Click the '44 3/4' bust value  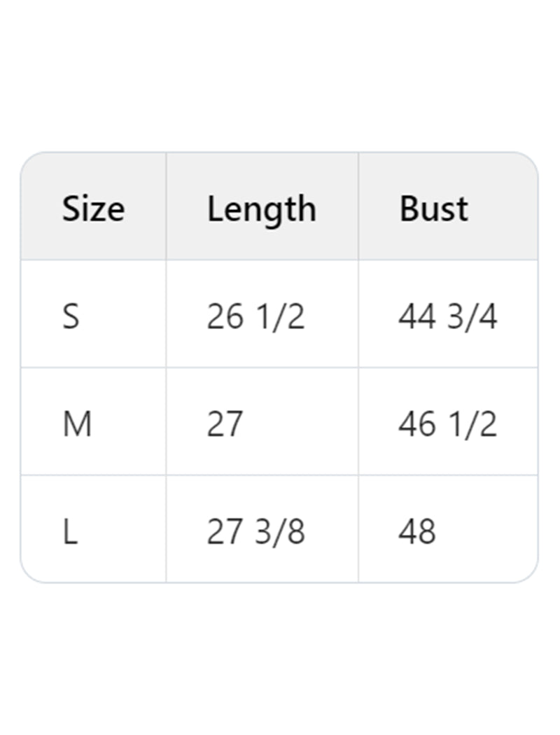447,316
